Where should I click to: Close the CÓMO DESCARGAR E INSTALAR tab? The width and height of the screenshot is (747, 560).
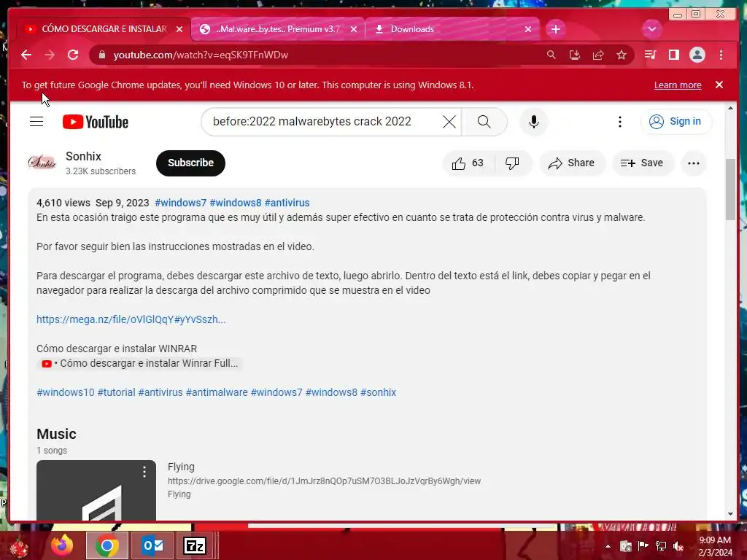(x=179, y=29)
